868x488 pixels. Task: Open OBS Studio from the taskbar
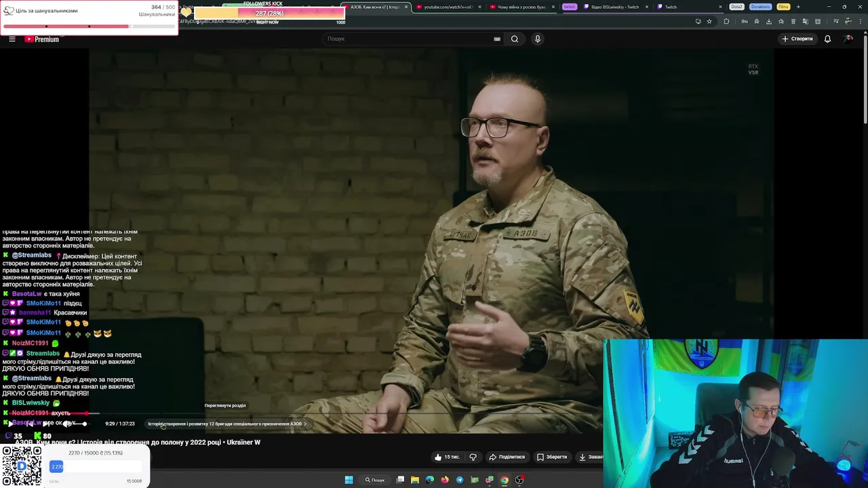pos(519,480)
